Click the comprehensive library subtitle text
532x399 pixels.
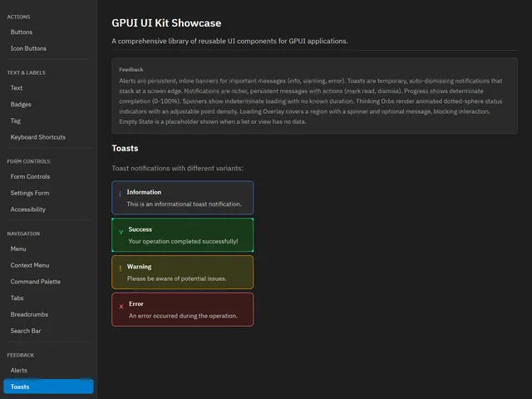tap(229, 41)
